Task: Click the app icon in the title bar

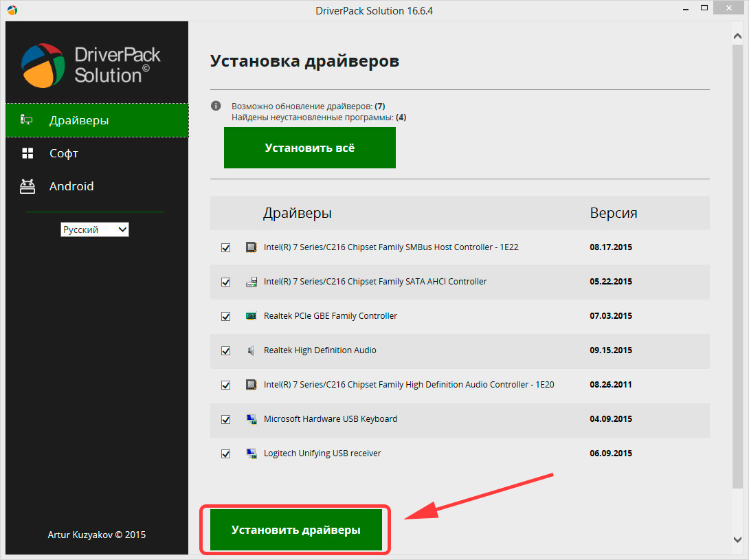Action: [12, 10]
